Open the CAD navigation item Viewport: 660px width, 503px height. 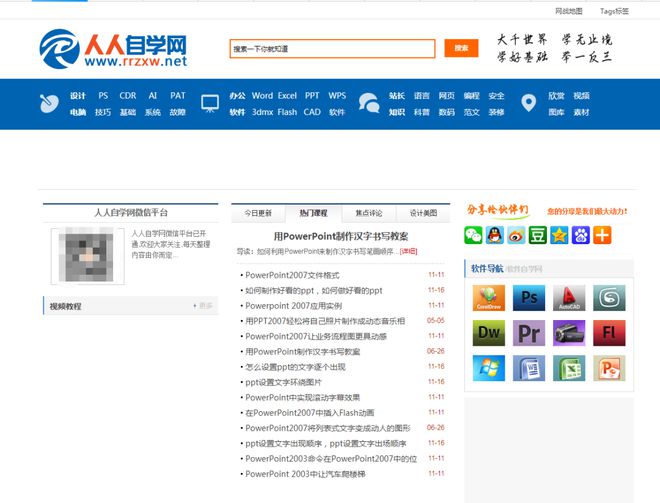(312, 112)
